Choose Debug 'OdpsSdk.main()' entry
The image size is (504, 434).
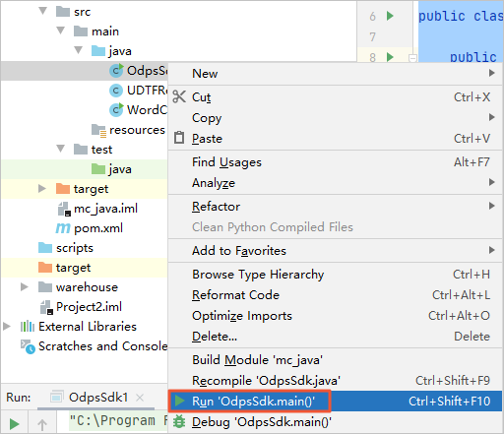coord(336,422)
